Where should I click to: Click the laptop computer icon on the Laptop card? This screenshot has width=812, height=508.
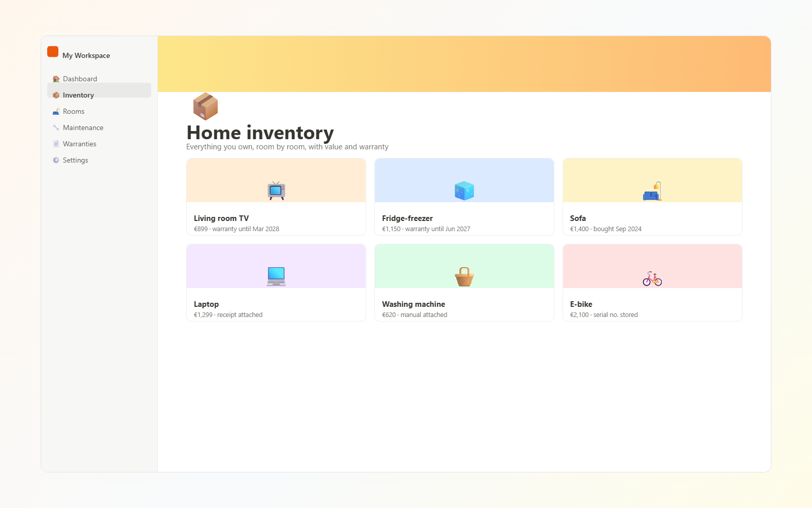tap(276, 277)
